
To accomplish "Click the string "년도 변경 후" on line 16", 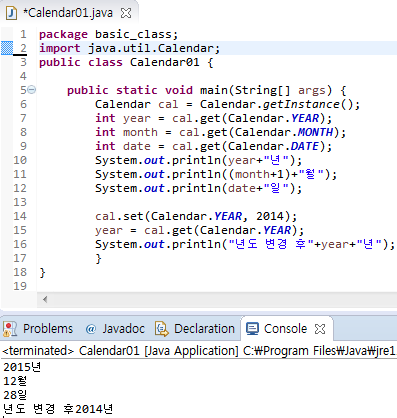I will coord(271,244).
